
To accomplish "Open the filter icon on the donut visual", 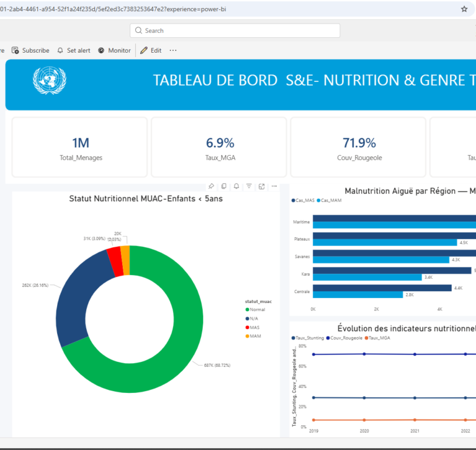I will [249, 186].
